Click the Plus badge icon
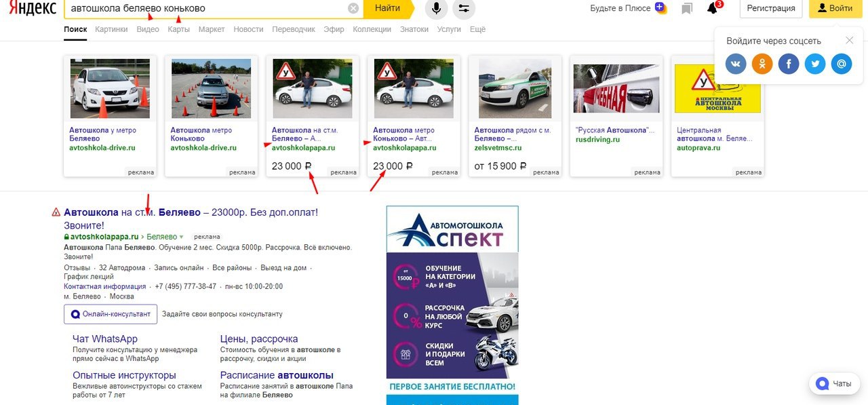 coord(660,8)
